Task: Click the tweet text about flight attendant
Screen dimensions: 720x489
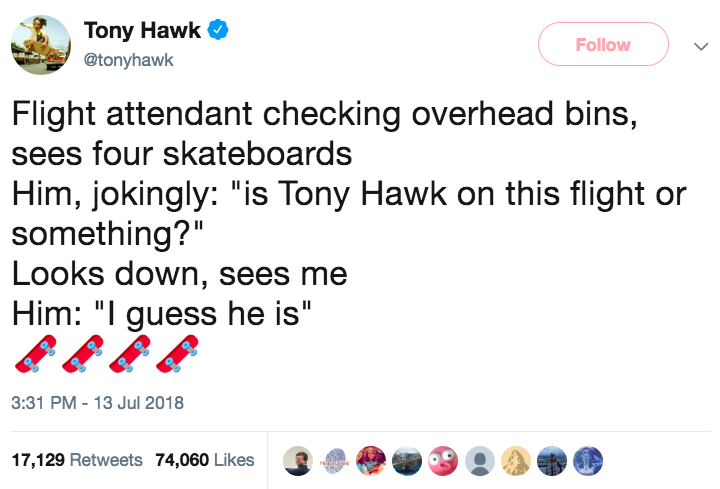Action: click(349, 214)
